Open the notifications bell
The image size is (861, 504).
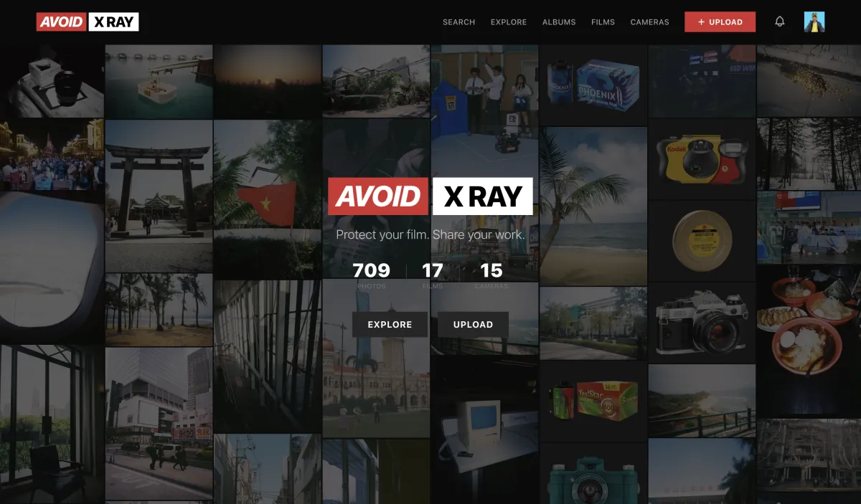coord(780,22)
